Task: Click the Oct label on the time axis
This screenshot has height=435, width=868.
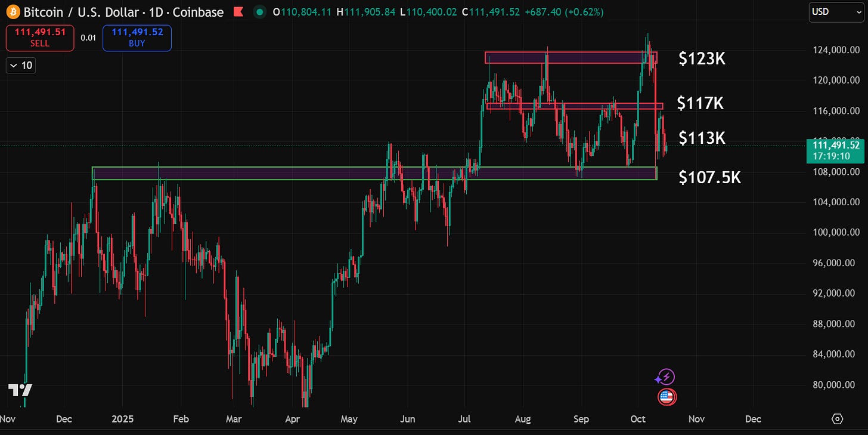Action: coord(638,419)
